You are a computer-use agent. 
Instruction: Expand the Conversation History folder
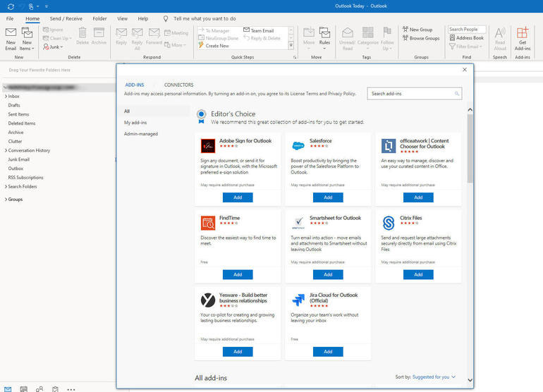click(x=6, y=150)
